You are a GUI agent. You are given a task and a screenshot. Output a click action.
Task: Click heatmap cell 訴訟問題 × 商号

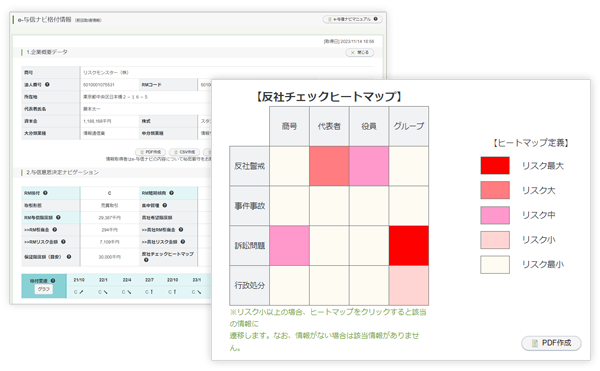[x=289, y=246]
